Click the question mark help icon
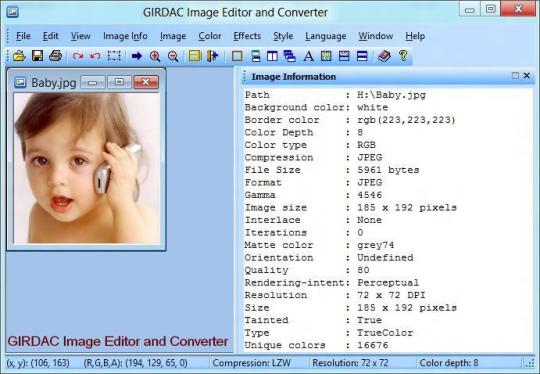Screen dimensions: 540x374 [403, 55]
